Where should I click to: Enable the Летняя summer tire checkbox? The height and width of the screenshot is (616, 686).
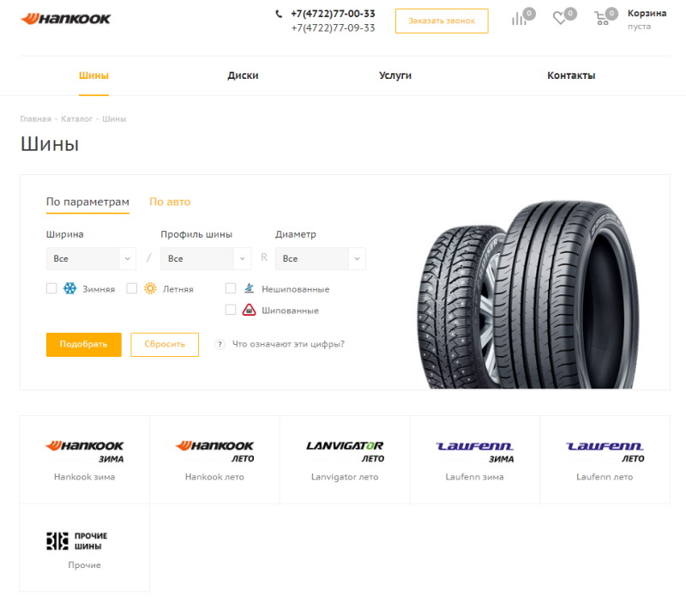click(132, 288)
